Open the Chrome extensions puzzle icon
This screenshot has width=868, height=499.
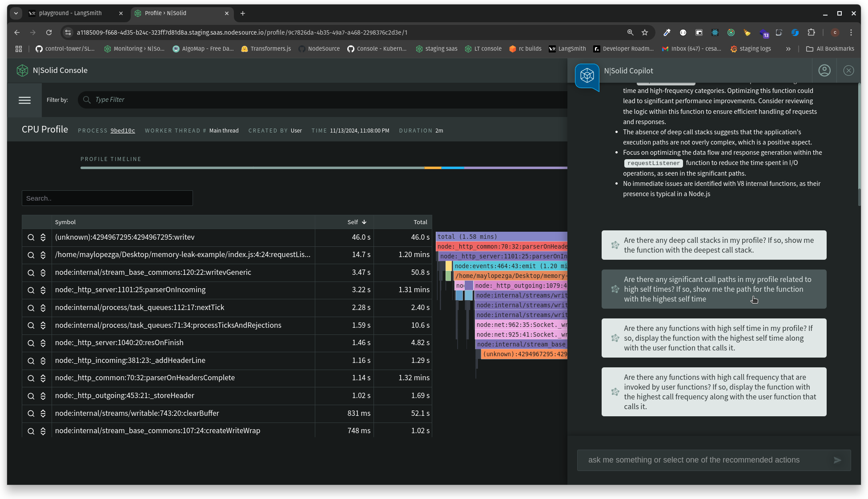811,32
